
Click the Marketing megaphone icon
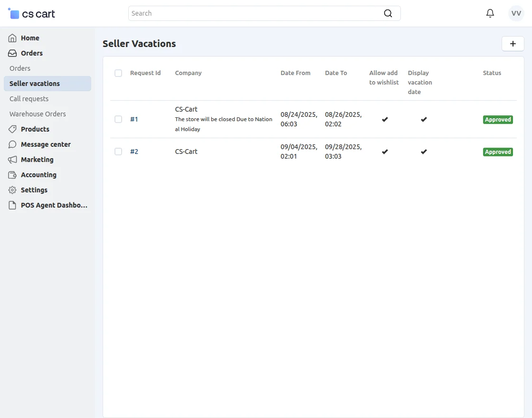pyautogui.click(x=12, y=160)
